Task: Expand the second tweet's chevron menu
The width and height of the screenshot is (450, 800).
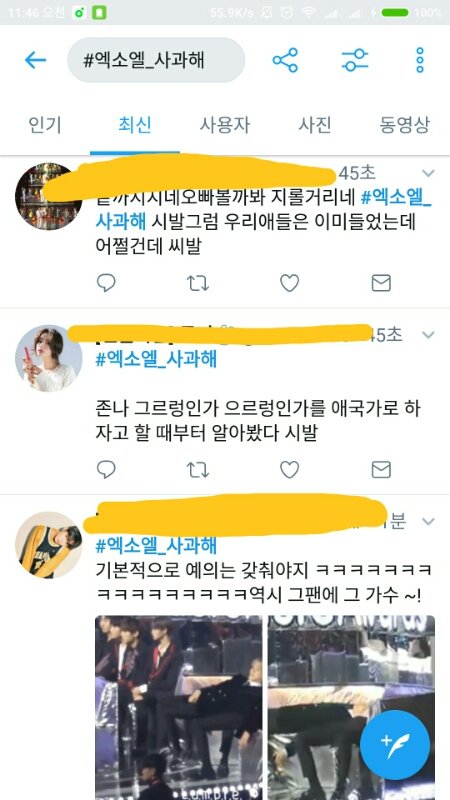Action: click(428, 335)
